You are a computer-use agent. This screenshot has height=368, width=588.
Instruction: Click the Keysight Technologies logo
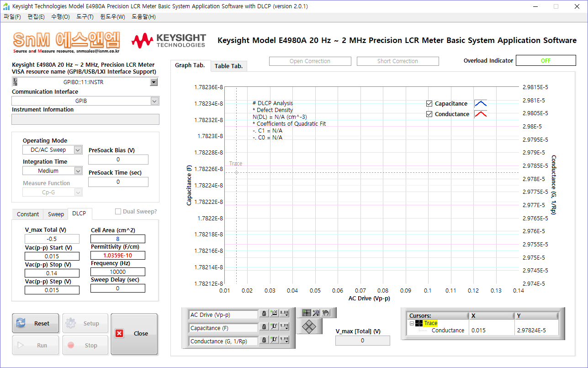pos(169,40)
